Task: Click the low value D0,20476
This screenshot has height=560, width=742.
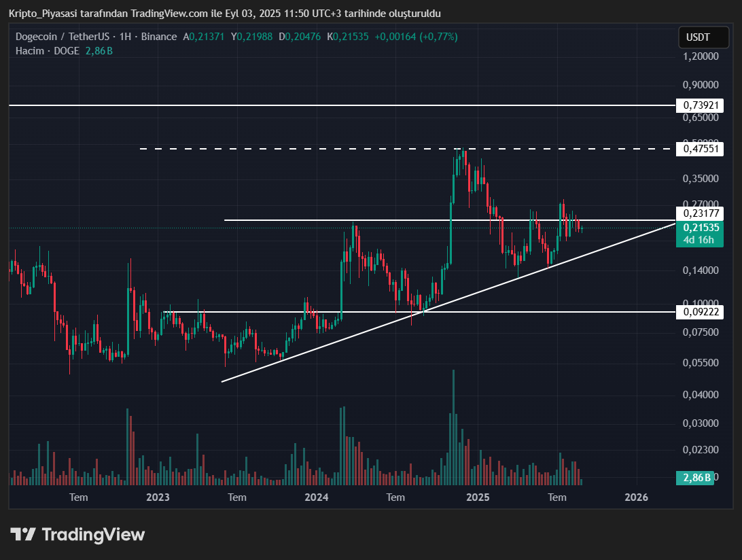Action: [x=300, y=37]
